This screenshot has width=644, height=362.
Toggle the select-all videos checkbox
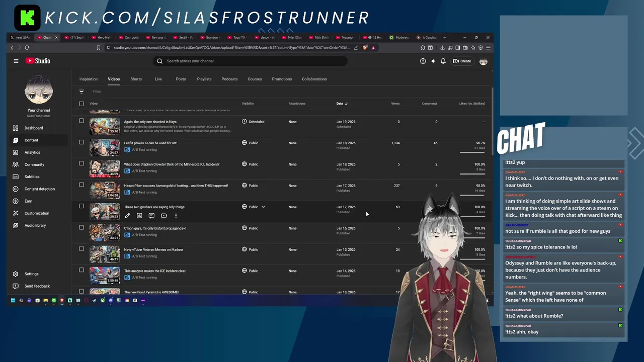tap(82, 104)
